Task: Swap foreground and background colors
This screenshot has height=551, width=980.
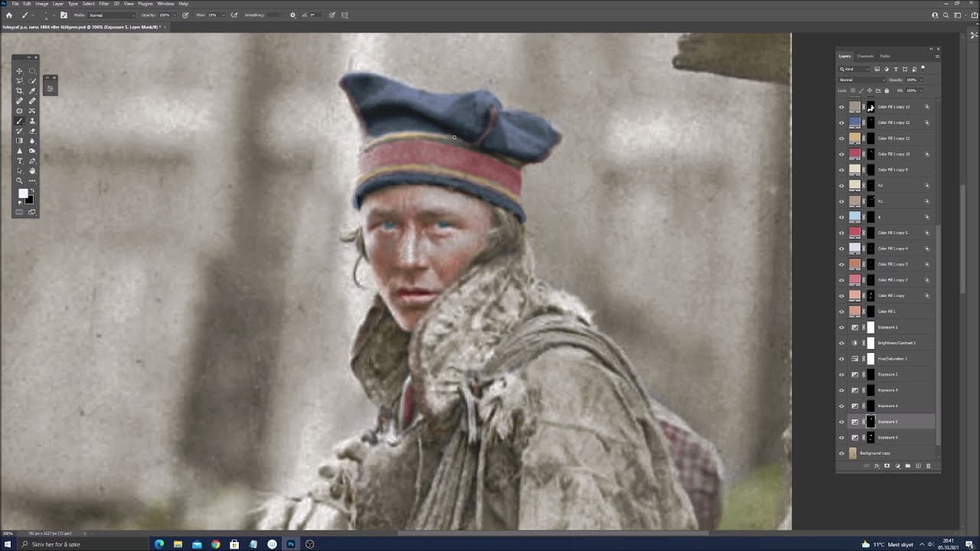Action: 32,191
